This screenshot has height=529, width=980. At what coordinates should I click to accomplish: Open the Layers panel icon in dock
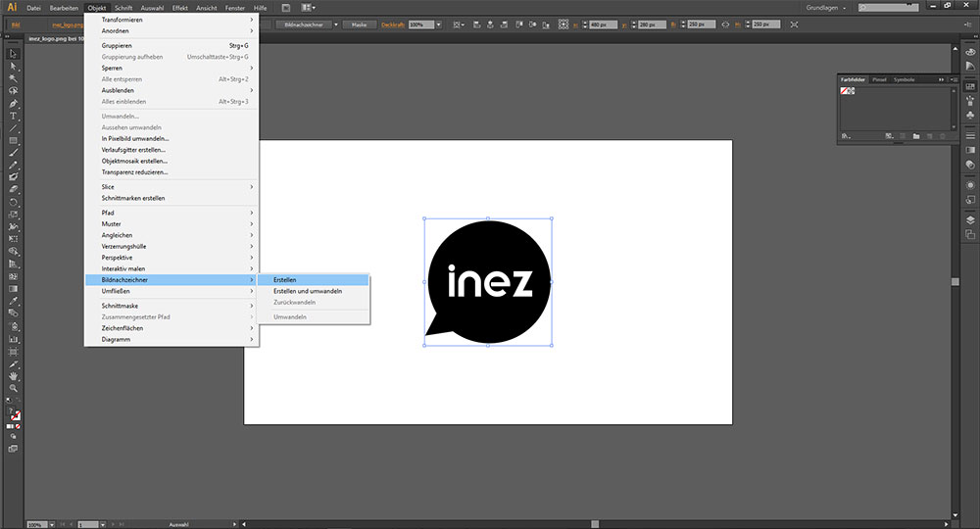pyautogui.click(x=970, y=219)
